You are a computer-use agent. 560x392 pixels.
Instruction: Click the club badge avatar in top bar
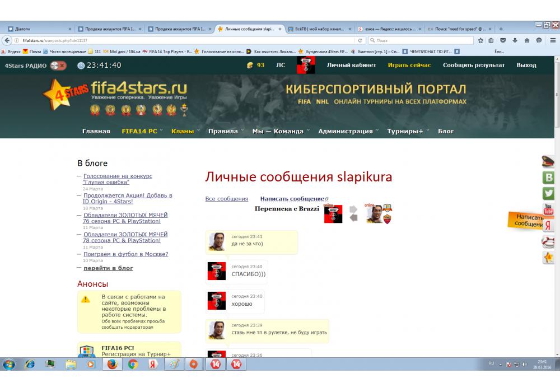click(x=306, y=65)
